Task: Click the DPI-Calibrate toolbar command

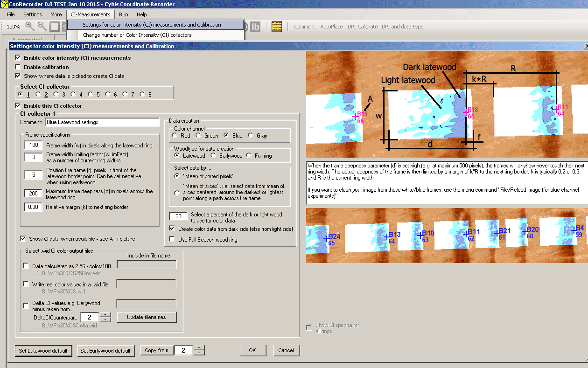Action: 363,27
